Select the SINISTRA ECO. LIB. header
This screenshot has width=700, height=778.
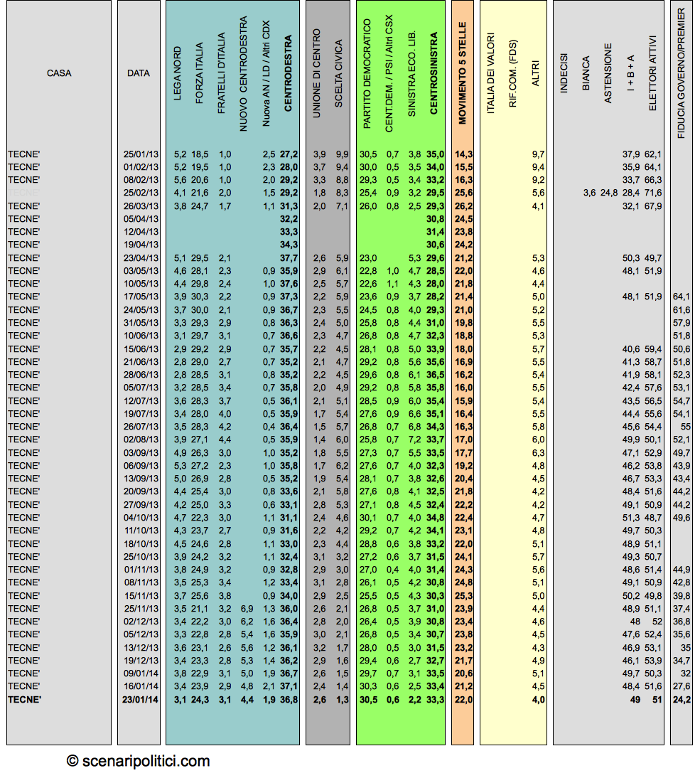tap(411, 73)
